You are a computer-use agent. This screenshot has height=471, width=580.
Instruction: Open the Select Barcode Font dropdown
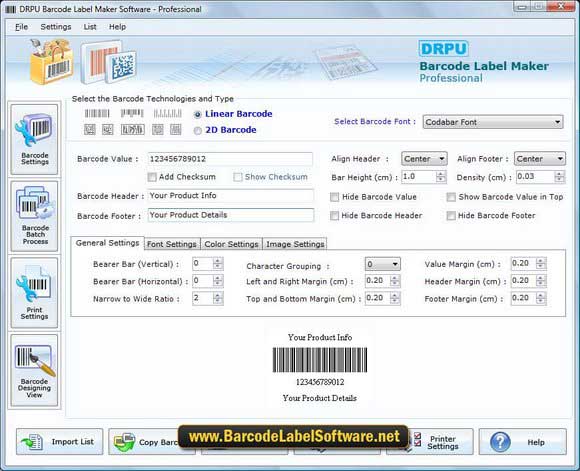493,122
